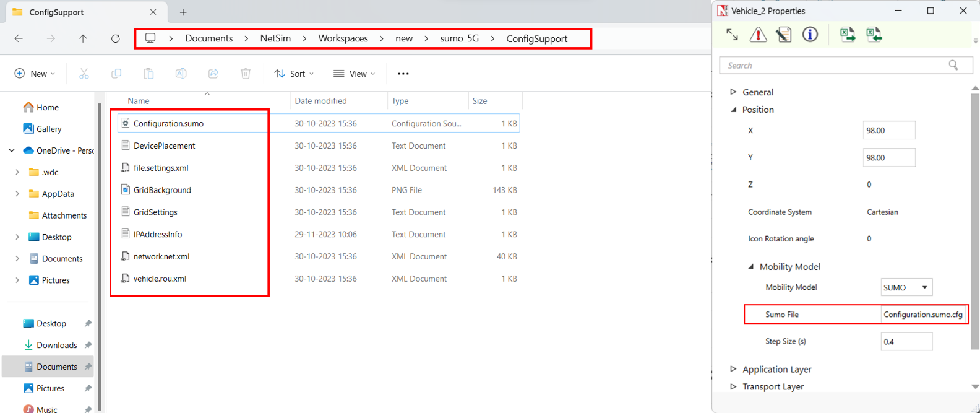The height and width of the screenshot is (413, 980).
Task: Click the GridBackground PNG file icon
Action: coord(126,189)
